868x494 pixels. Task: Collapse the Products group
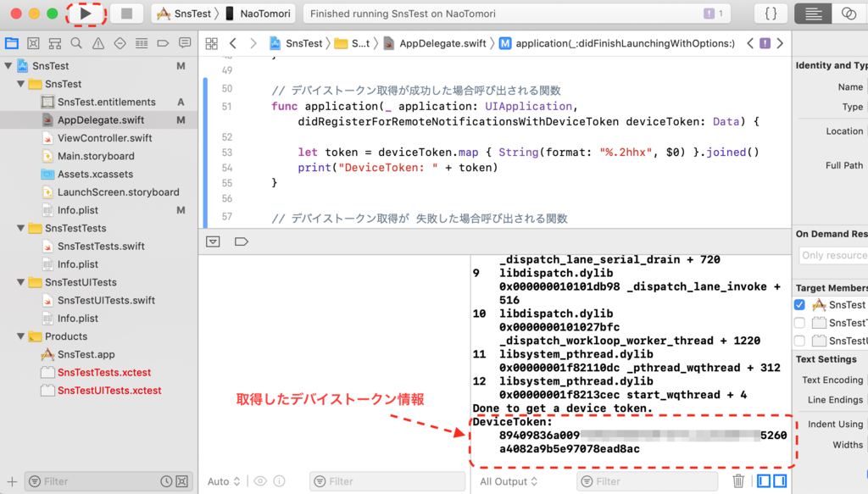click(21, 336)
